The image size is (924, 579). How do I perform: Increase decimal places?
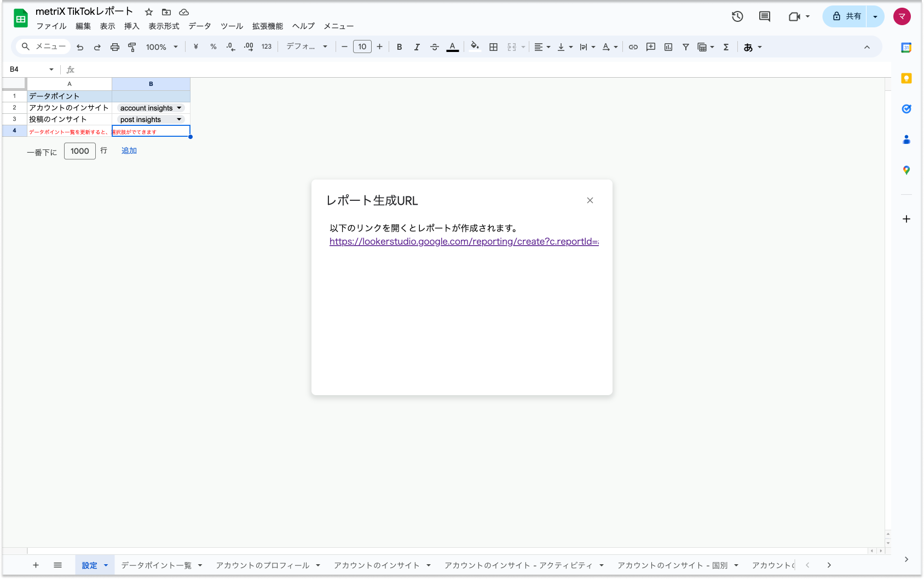pos(249,47)
